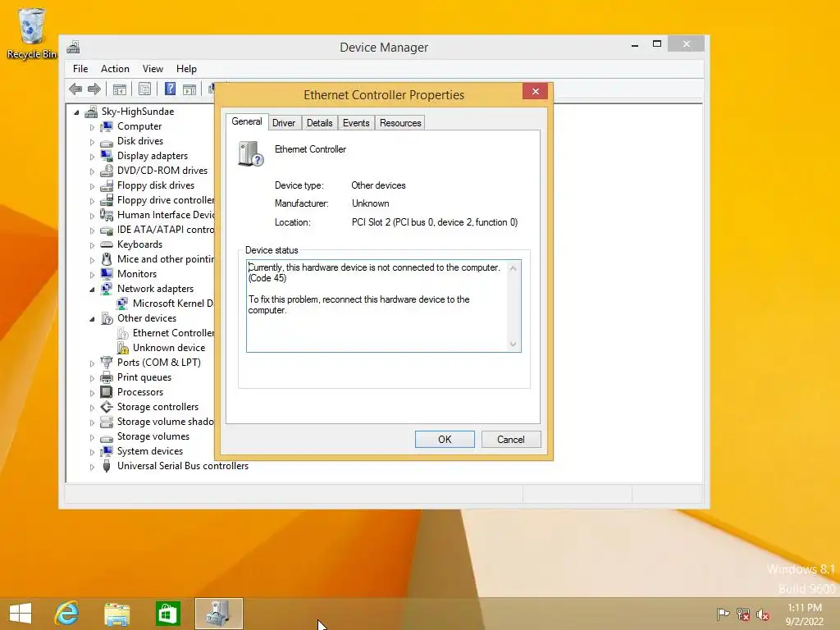
Task: Click the disconnected network tray icon
Action: [743, 614]
